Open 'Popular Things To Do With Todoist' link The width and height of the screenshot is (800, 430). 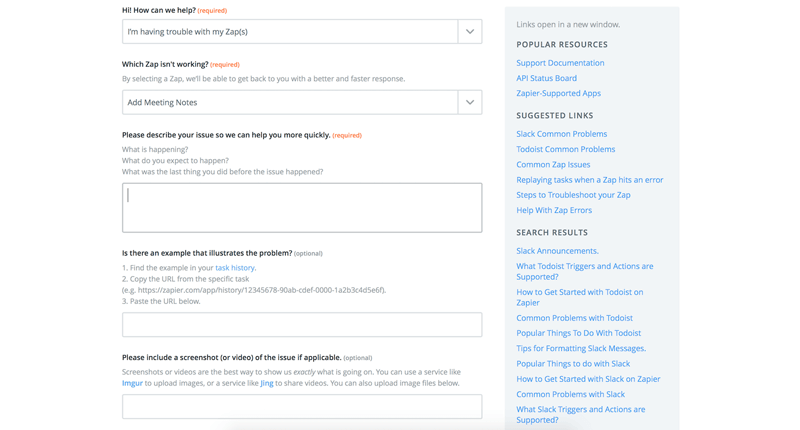[578, 333]
